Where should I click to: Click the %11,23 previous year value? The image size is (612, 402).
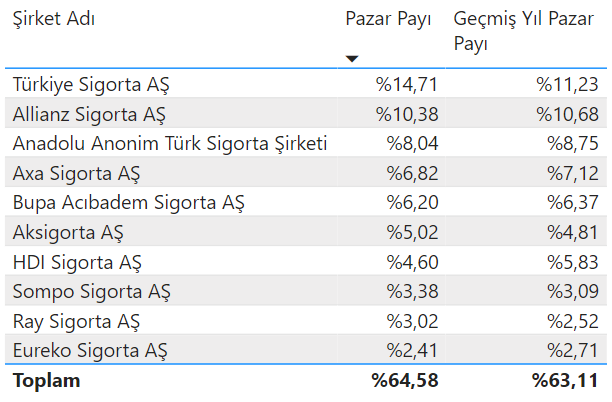pos(567,83)
